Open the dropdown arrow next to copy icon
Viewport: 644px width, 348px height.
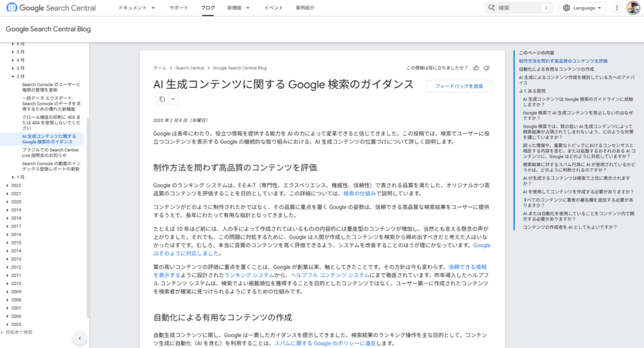click(173, 99)
